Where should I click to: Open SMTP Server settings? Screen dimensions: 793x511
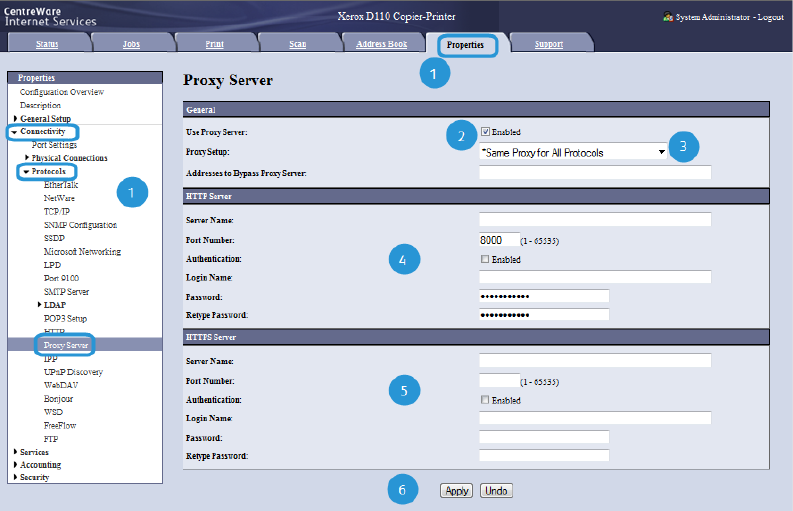tap(66, 292)
